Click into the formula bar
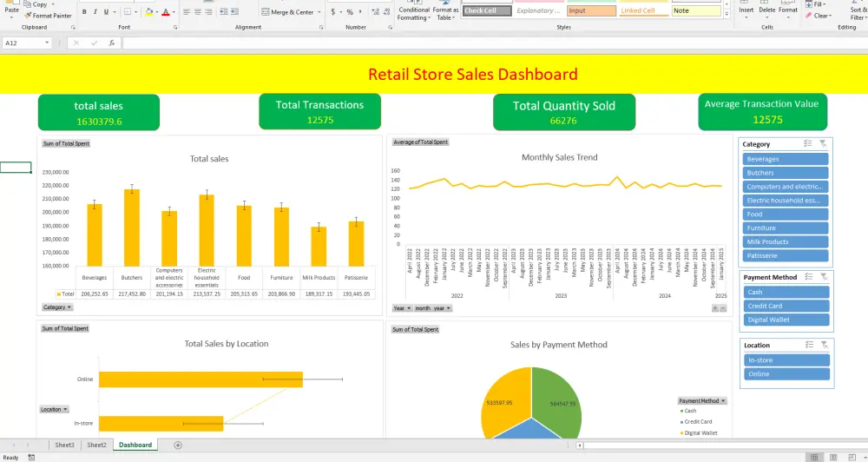This screenshot has height=462, width=868. [x=493, y=43]
